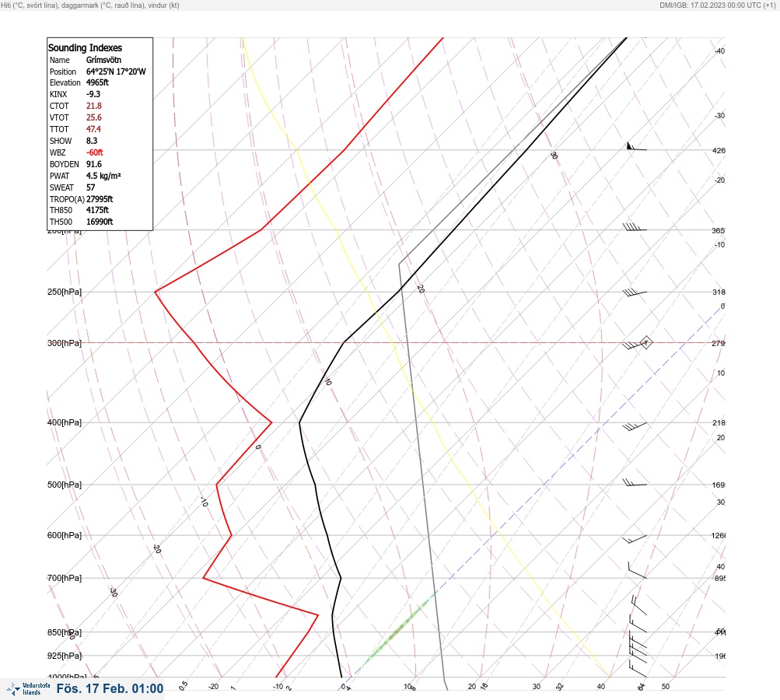Click the chart title 'Hiti (°C, svört lína)...'
Screen dimensions: 780x700
90,5
